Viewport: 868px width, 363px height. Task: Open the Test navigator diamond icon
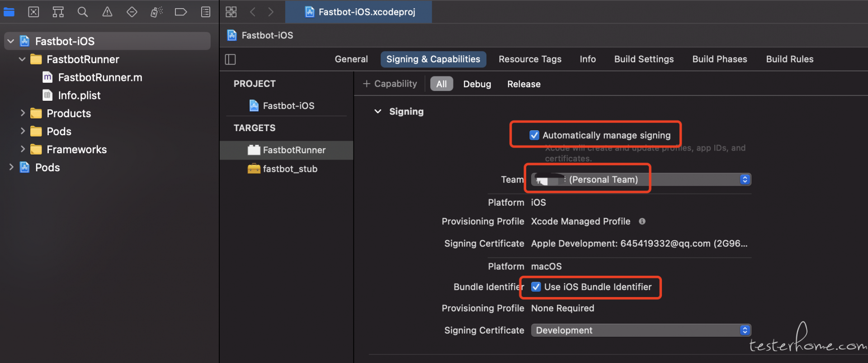[132, 12]
